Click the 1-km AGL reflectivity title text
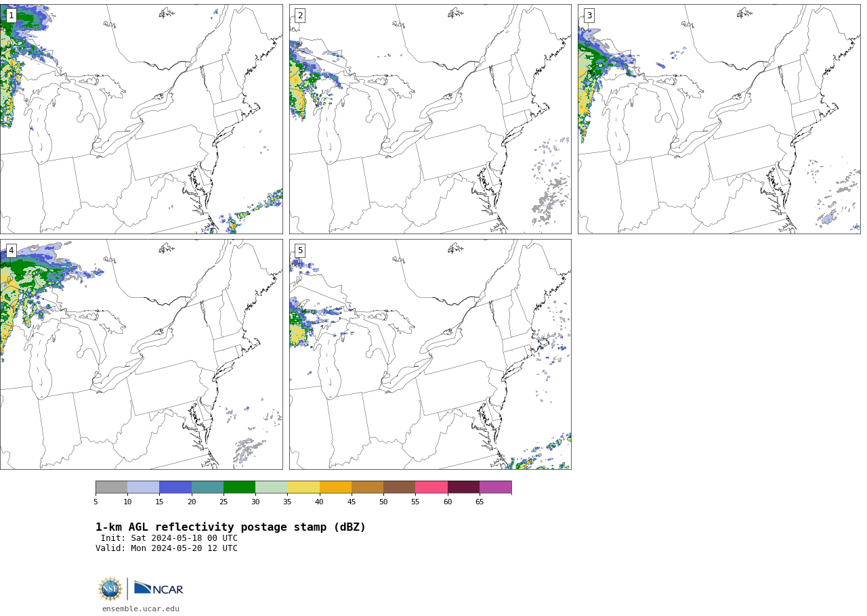The width and height of the screenshot is (867, 616). [230, 527]
